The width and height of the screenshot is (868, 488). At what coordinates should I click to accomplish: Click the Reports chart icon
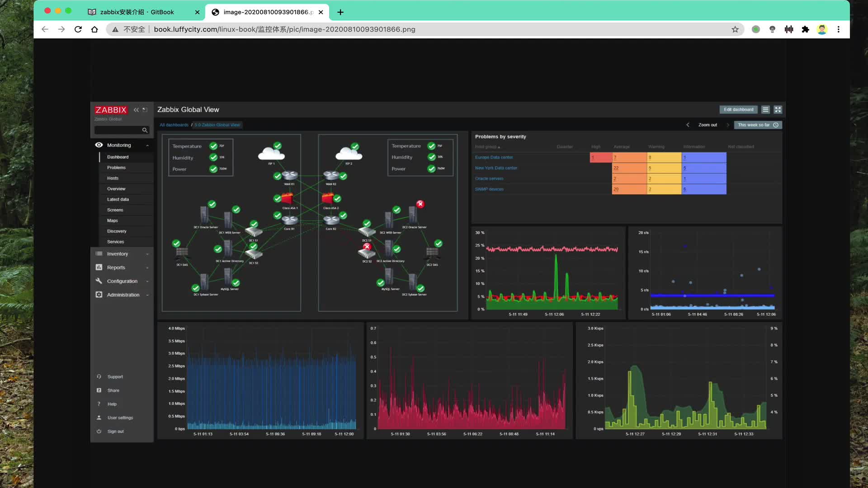[99, 267]
